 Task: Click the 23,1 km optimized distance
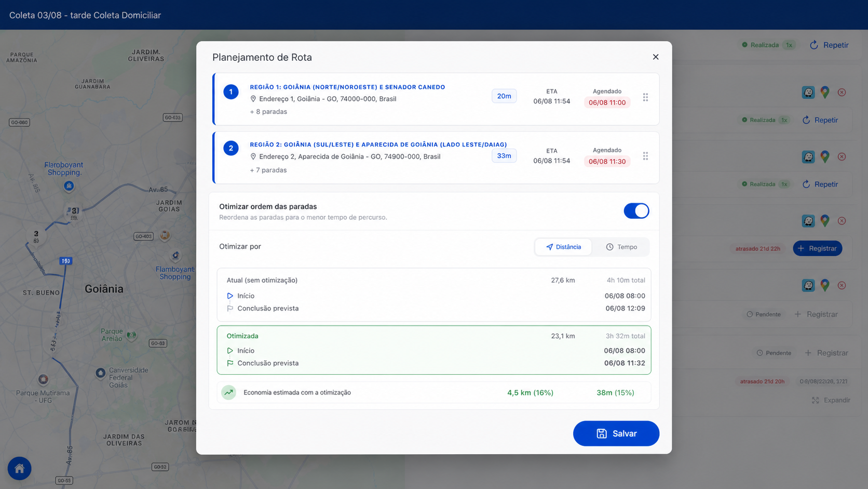pos(563,336)
